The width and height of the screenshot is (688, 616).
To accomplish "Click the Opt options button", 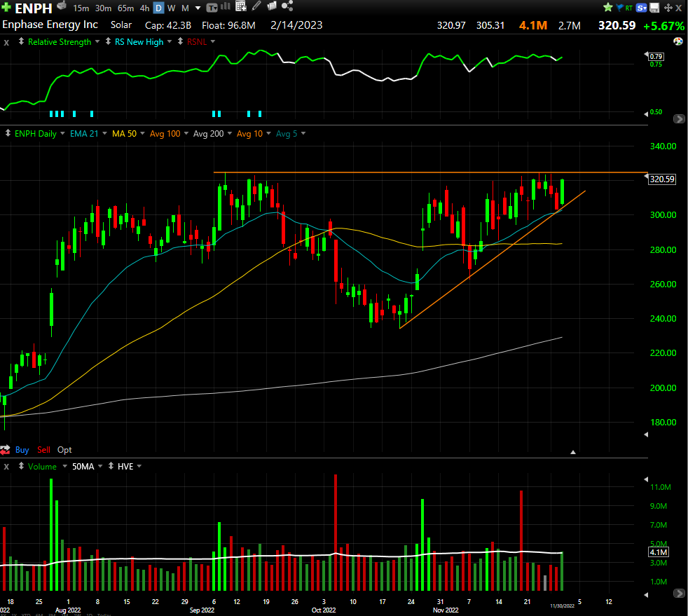I will [x=64, y=450].
